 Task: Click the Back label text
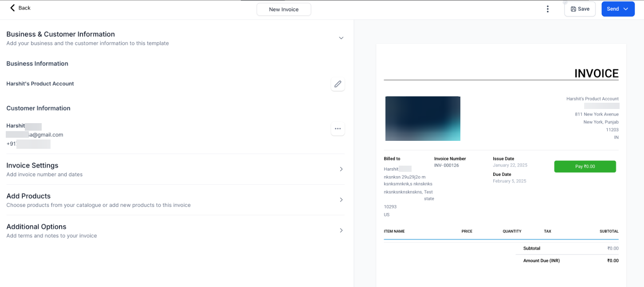point(24,8)
